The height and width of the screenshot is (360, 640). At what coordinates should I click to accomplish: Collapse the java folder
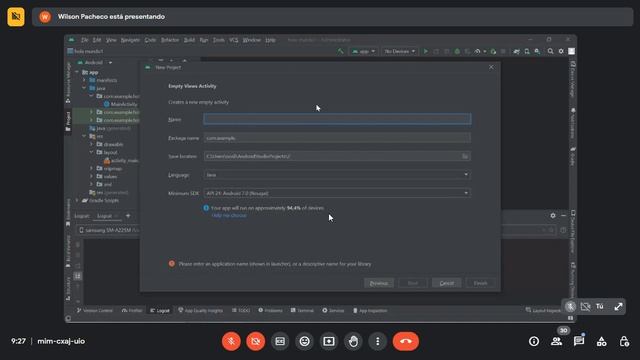[84, 88]
